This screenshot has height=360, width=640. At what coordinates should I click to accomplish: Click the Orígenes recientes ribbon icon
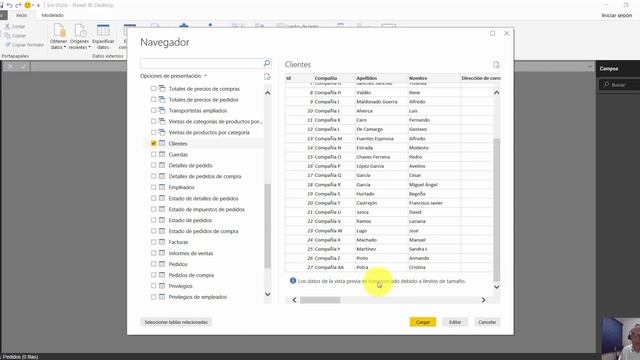(x=80, y=31)
